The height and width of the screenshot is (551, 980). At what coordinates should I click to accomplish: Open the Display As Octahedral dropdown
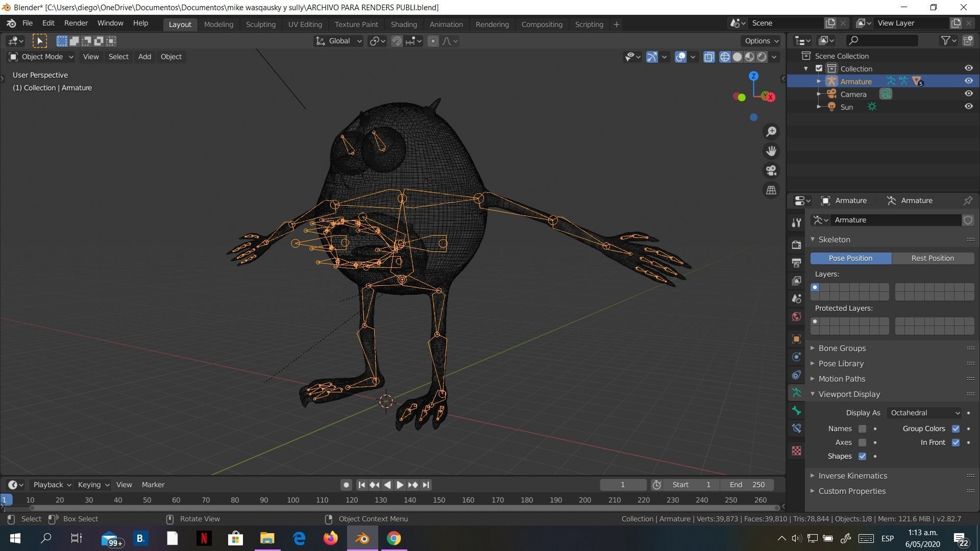click(924, 413)
